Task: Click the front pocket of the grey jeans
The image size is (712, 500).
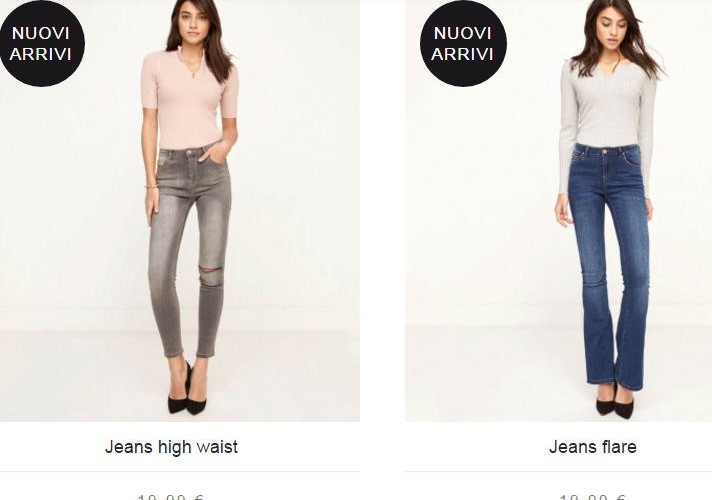Action: pyautogui.click(x=214, y=156)
